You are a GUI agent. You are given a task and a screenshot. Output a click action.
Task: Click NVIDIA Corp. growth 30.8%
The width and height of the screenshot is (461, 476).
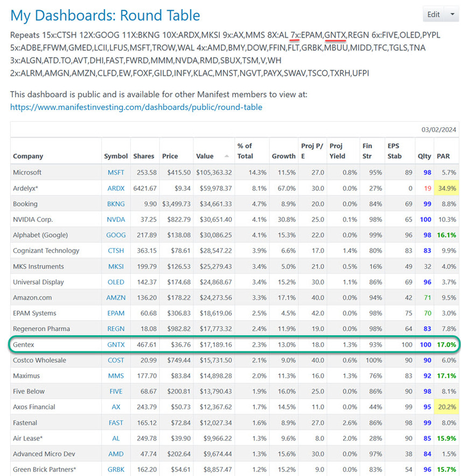[287, 219]
